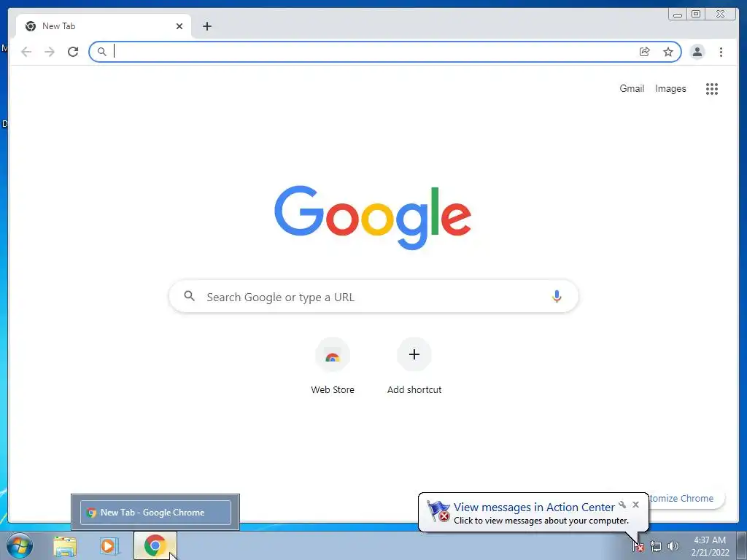Click the Chrome taskbar icon
The image size is (747, 560).
coord(155,545)
